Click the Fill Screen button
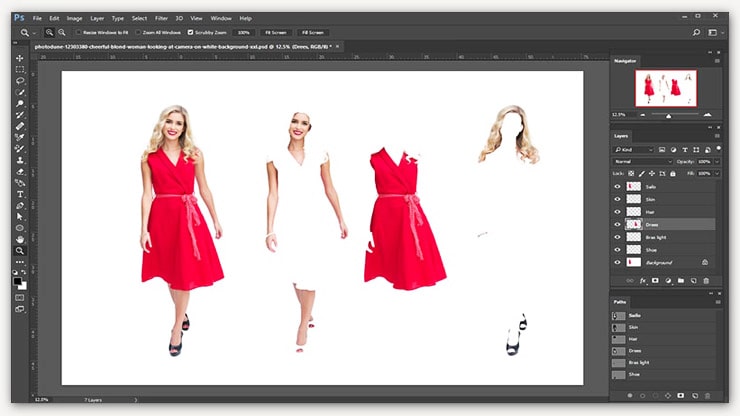The height and width of the screenshot is (416, 740). [312, 32]
